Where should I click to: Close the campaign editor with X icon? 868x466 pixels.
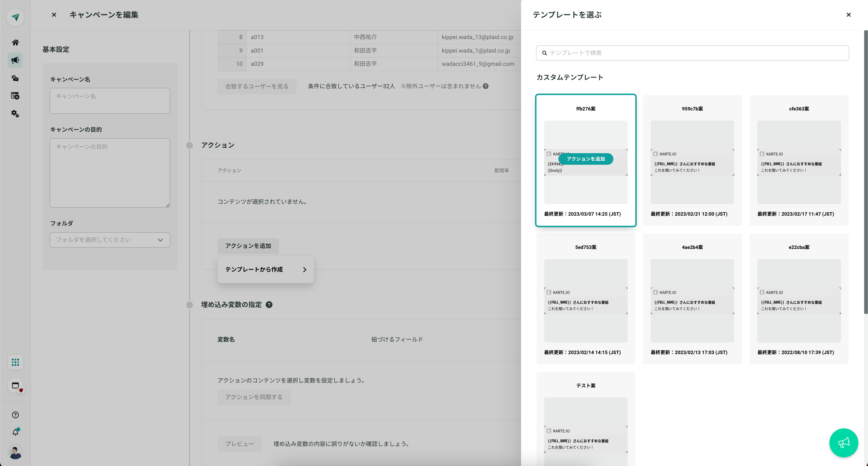pyautogui.click(x=54, y=15)
